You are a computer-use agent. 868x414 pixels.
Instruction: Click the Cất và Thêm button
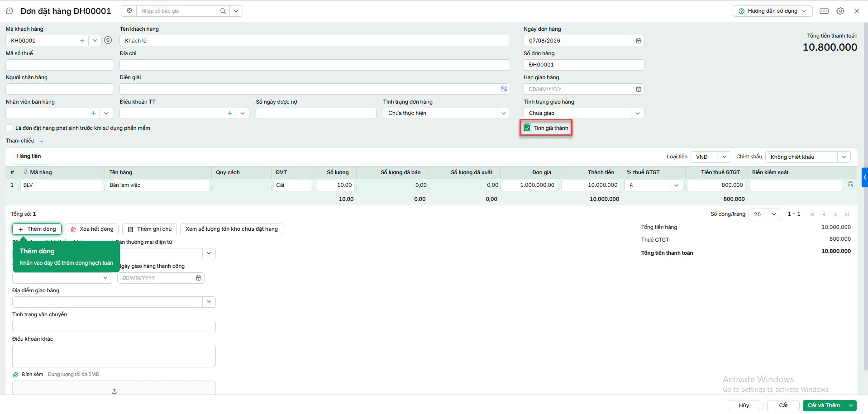coord(824,405)
